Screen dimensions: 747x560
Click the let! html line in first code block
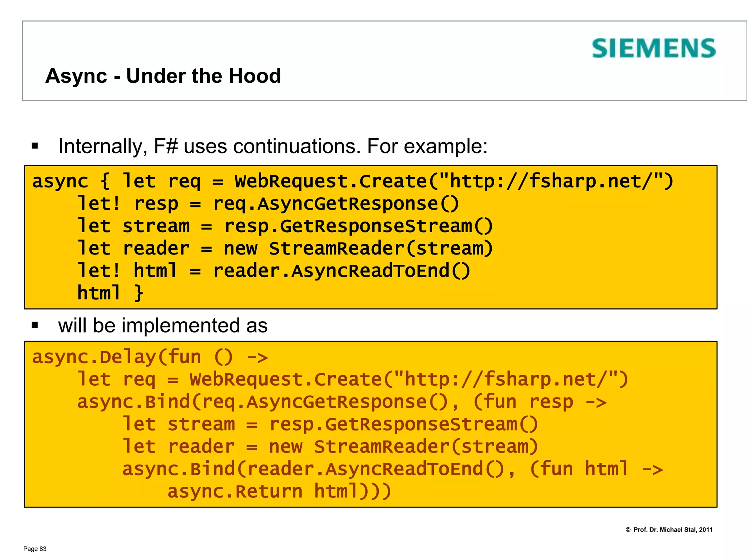pyautogui.click(x=274, y=271)
